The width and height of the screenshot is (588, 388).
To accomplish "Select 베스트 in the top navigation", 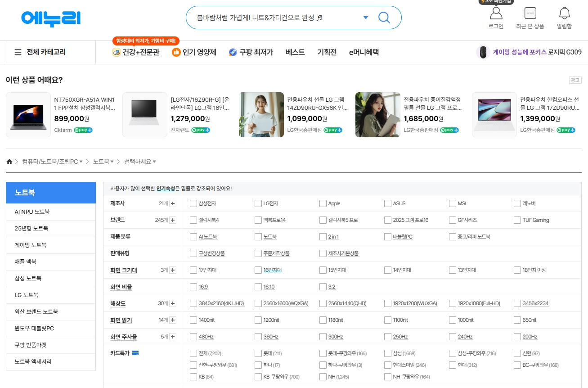I will click(x=295, y=52).
